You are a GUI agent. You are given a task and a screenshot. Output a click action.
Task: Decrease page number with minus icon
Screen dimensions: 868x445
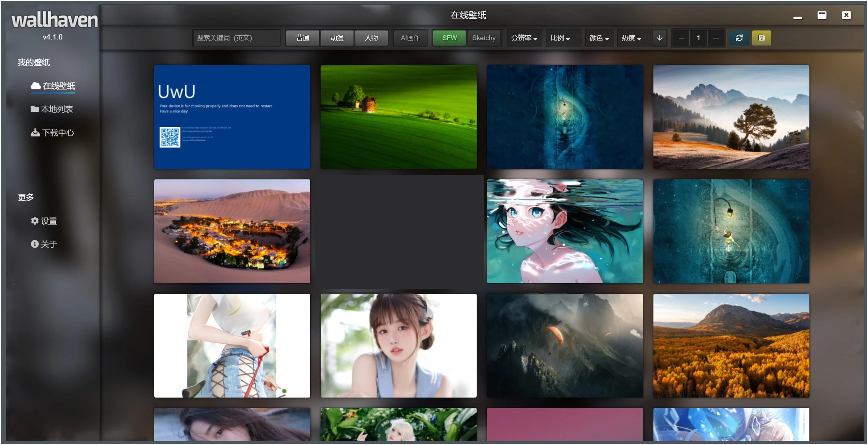681,38
